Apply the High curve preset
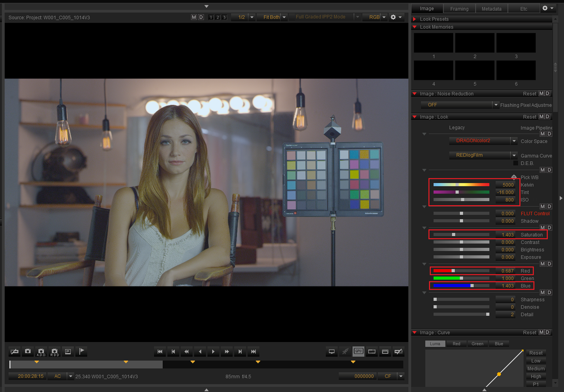Viewport: 564px width, 392px height. pyautogui.click(x=536, y=376)
